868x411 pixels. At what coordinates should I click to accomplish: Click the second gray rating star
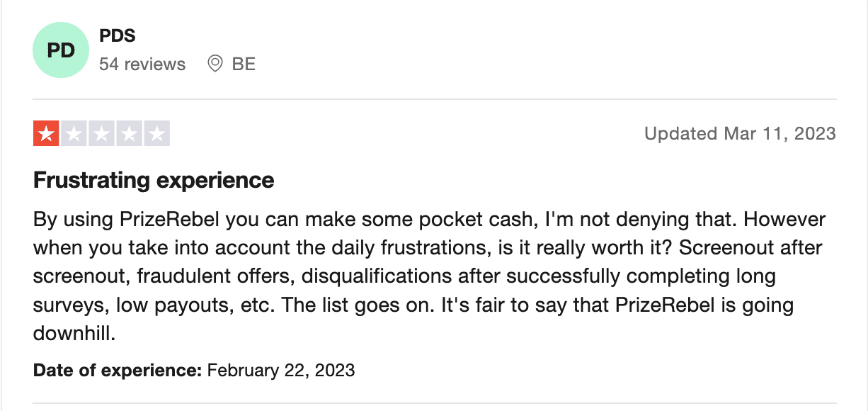coord(74,133)
